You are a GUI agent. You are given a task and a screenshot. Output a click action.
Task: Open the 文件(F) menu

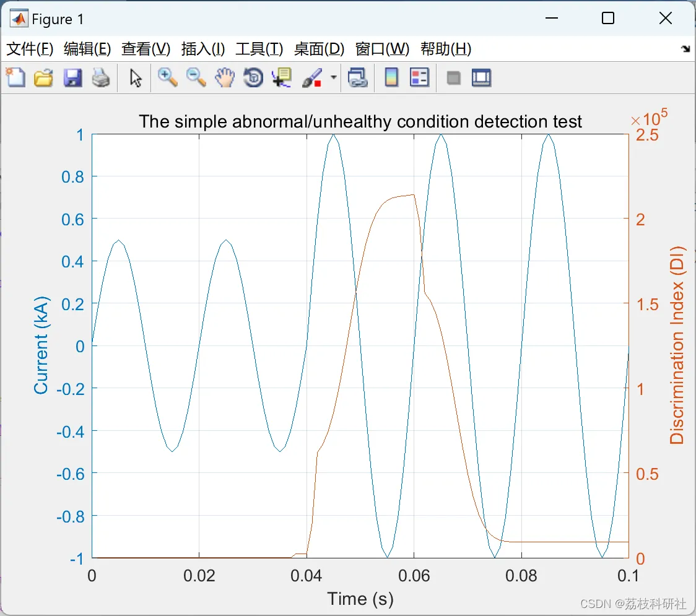point(30,48)
